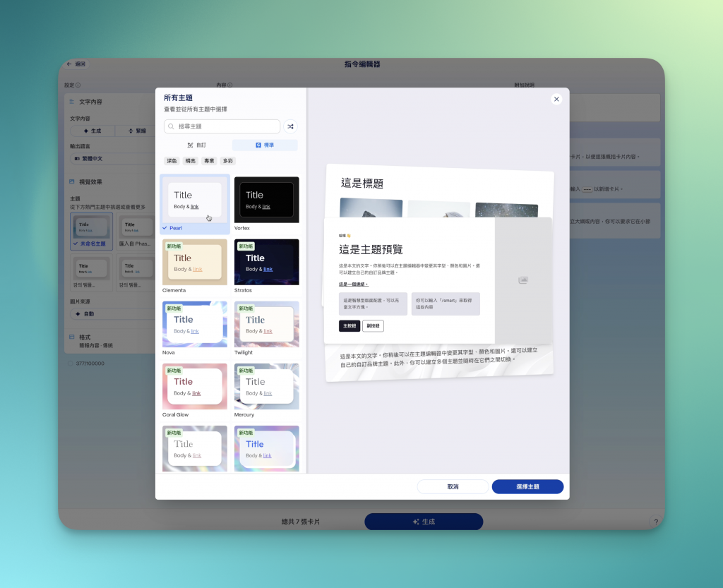Open the 繁體中文 output language dropdown
The image size is (723, 588).
(x=113, y=159)
